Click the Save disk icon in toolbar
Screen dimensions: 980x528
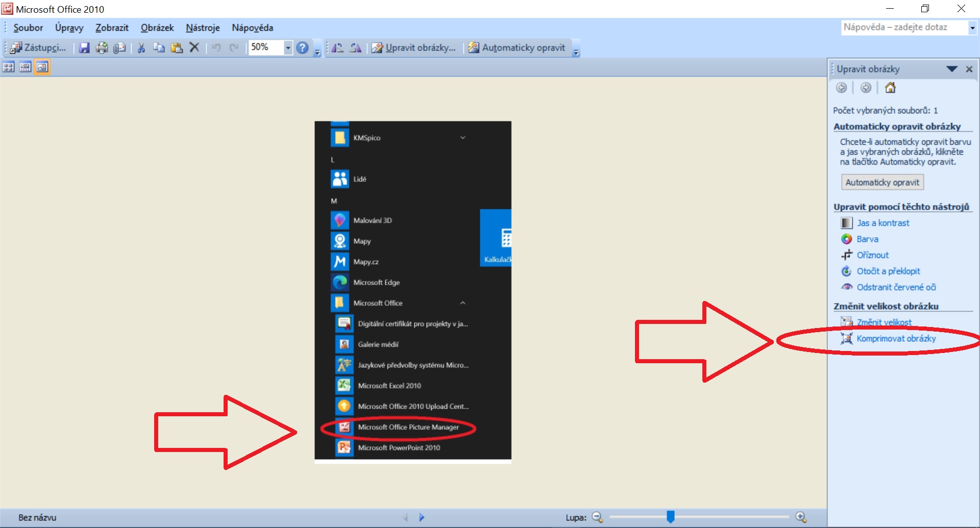84,48
